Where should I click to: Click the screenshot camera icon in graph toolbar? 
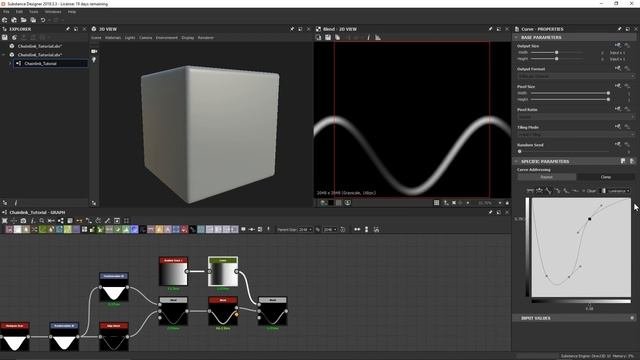pos(23,220)
